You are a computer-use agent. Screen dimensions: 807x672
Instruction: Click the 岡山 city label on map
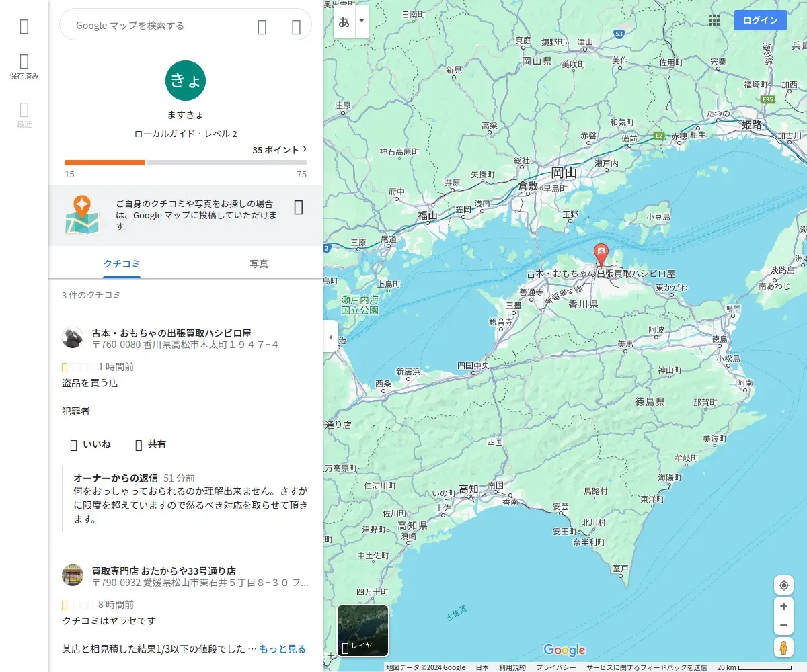[x=564, y=173]
